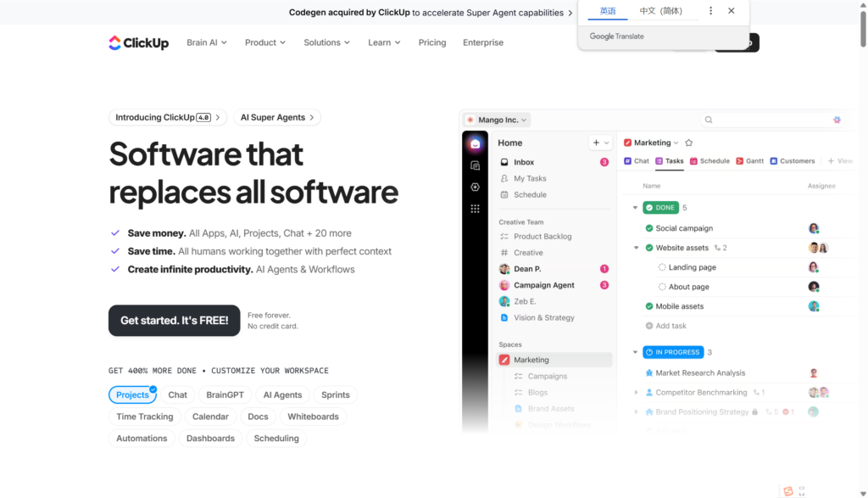
Task: Click the plus icon beside Home
Action: pos(596,143)
